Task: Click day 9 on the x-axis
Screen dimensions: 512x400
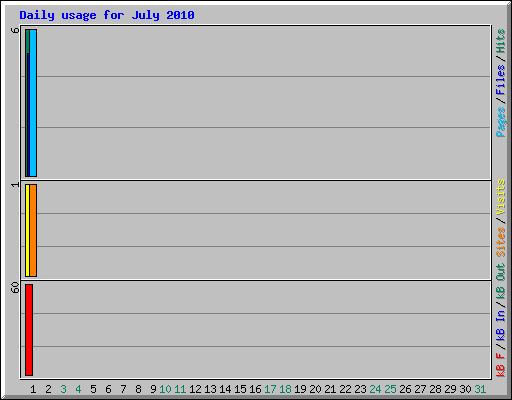Action: point(153,389)
